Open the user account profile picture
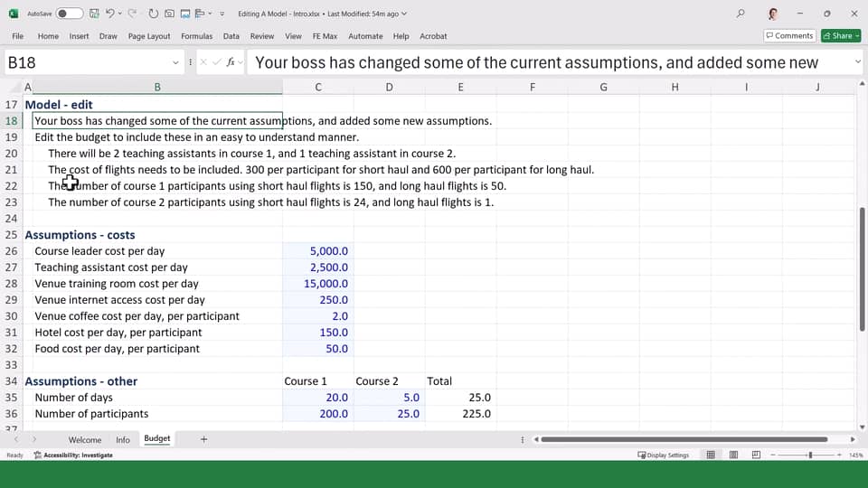This screenshot has width=868, height=488. pyautogui.click(x=773, y=14)
